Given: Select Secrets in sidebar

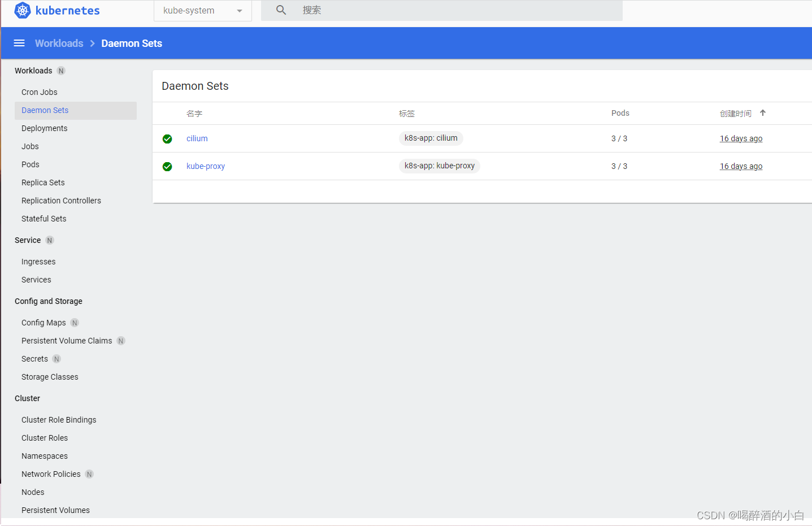Looking at the screenshot, I should (34, 359).
